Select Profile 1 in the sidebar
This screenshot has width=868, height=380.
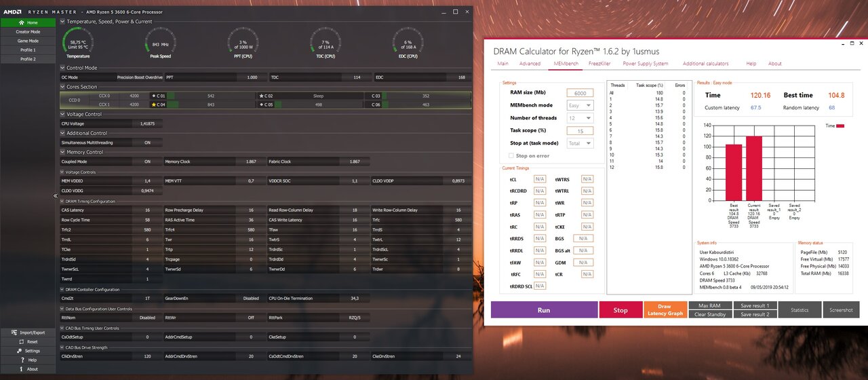(28, 50)
